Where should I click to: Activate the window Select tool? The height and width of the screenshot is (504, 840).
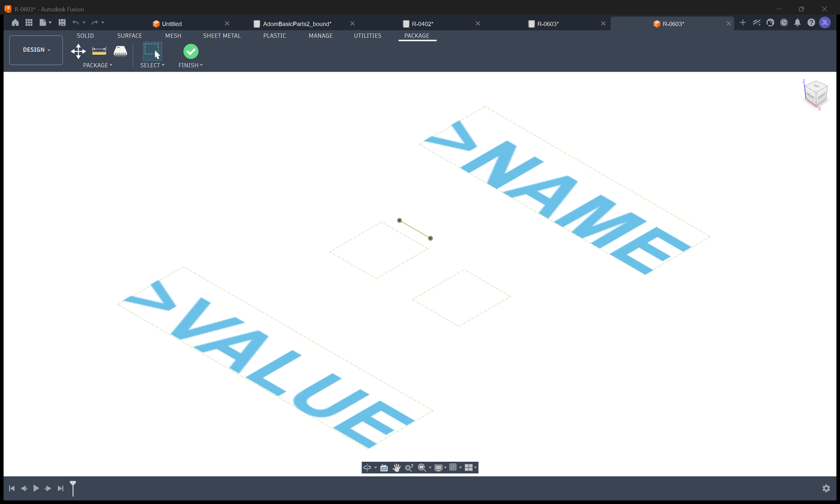coord(152,51)
